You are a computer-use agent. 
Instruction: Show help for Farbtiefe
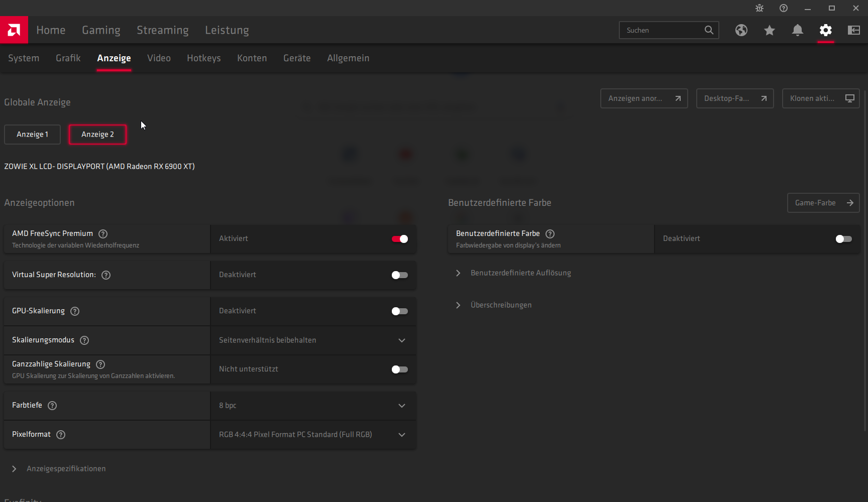click(52, 406)
